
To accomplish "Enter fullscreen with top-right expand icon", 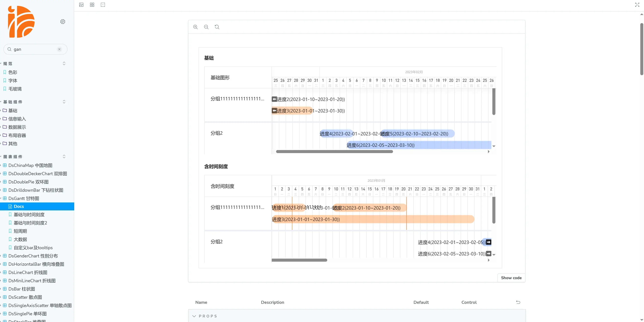I will coord(637,5).
